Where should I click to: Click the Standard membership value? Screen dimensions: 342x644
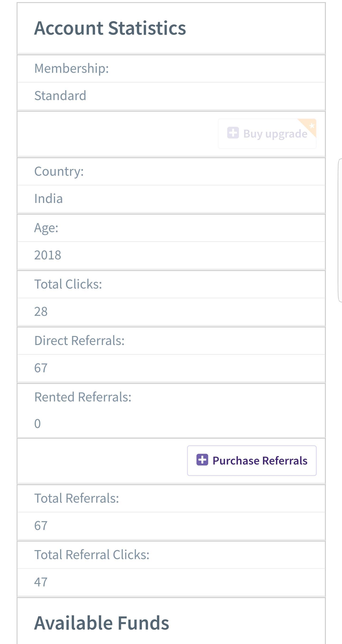(60, 96)
